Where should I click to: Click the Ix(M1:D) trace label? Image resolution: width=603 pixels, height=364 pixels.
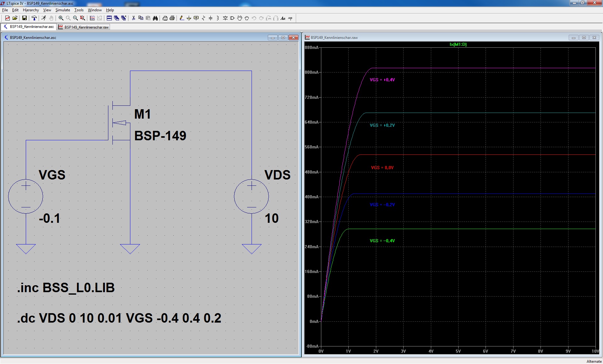[458, 45]
